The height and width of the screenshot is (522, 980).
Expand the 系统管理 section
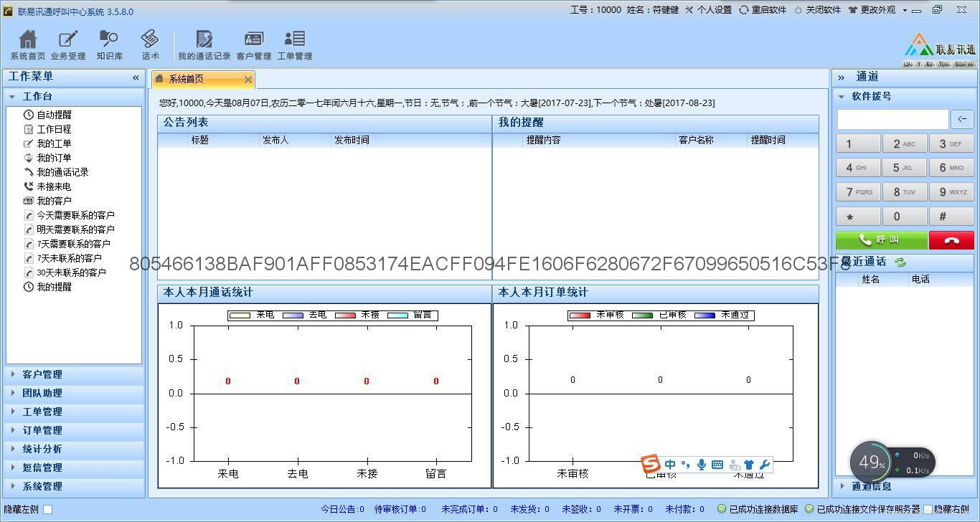point(74,486)
